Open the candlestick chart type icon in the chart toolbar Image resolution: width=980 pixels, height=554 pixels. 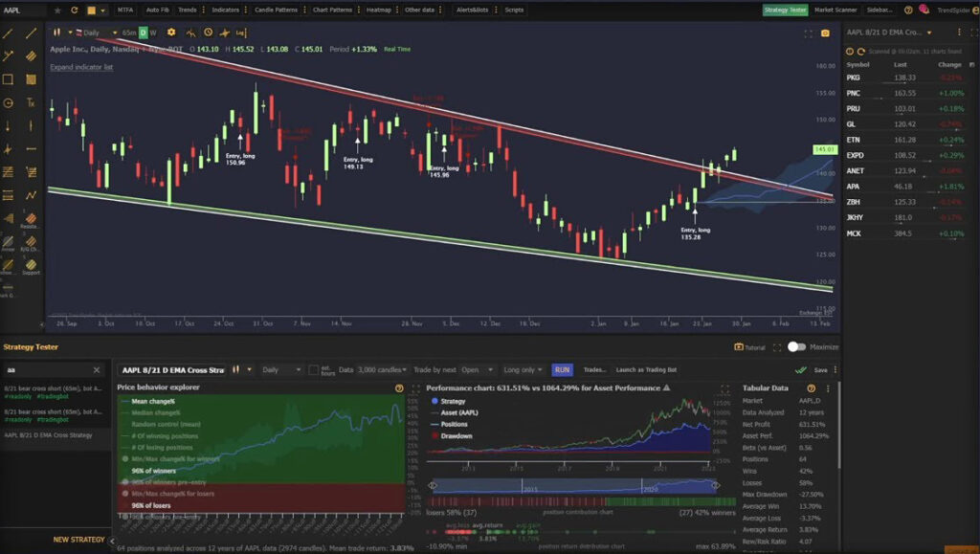pos(56,33)
